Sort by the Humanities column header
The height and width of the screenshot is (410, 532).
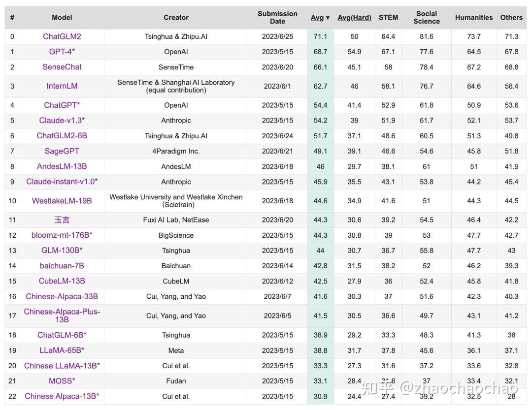click(473, 17)
